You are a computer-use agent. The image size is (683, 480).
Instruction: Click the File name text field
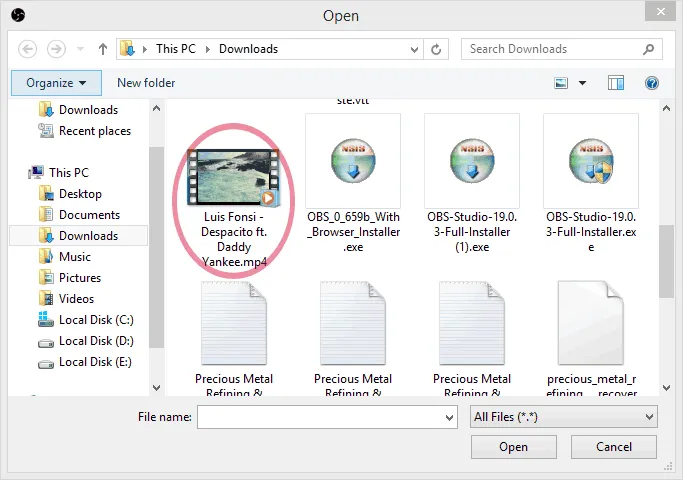(320, 416)
